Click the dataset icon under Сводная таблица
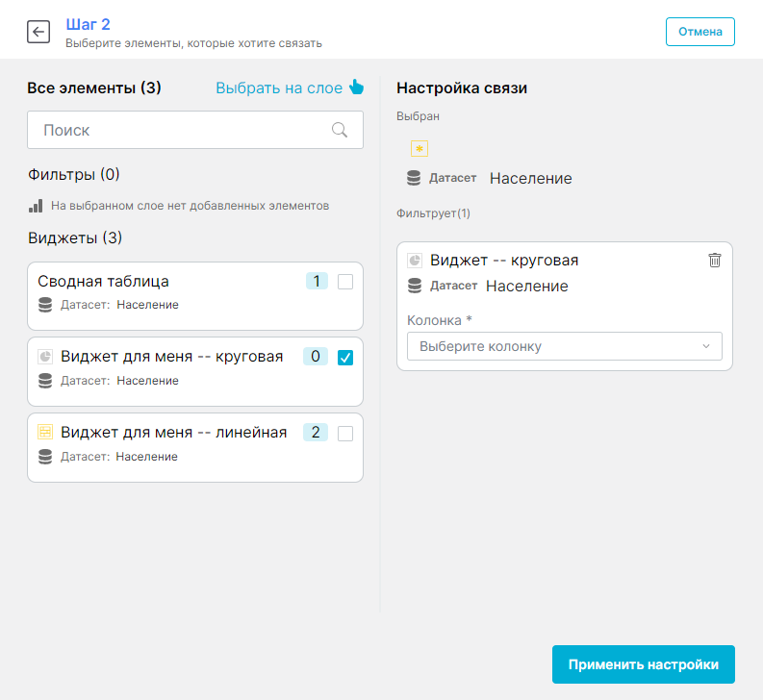Viewport: 763px width, 700px height. coord(45,305)
